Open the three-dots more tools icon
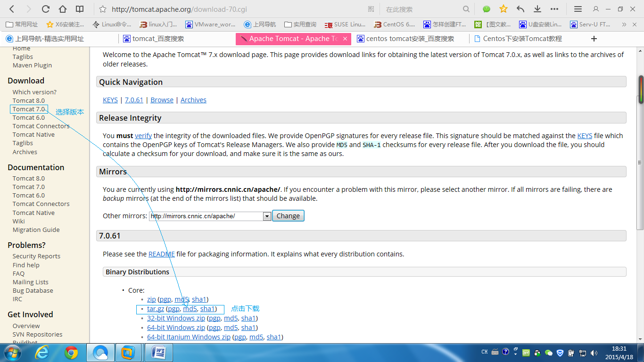Viewport: 644px width, 362px height. pyautogui.click(x=554, y=9)
